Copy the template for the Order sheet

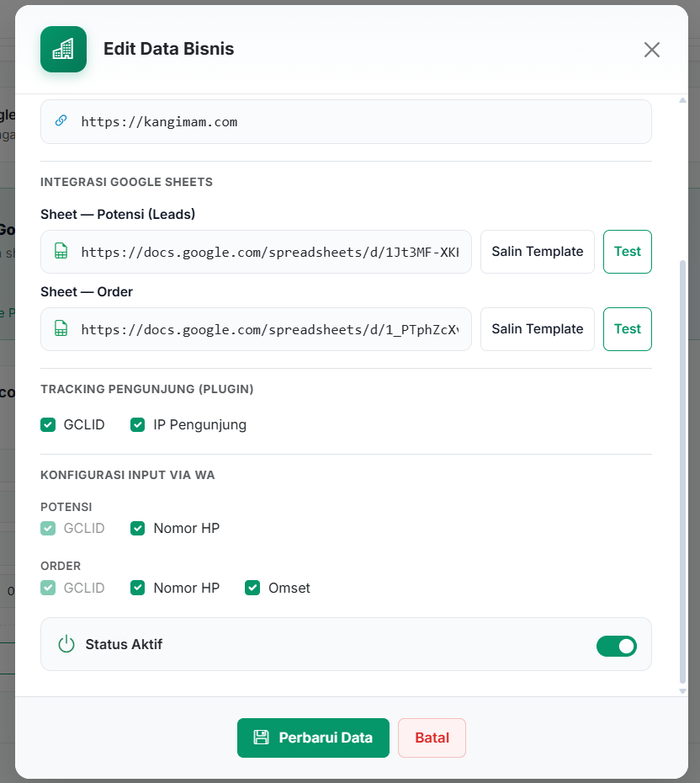538,329
